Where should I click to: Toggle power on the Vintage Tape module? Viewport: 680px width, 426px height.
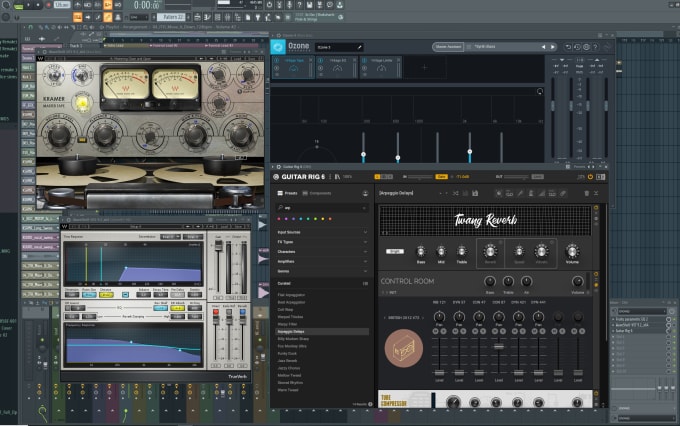coord(277,61)
